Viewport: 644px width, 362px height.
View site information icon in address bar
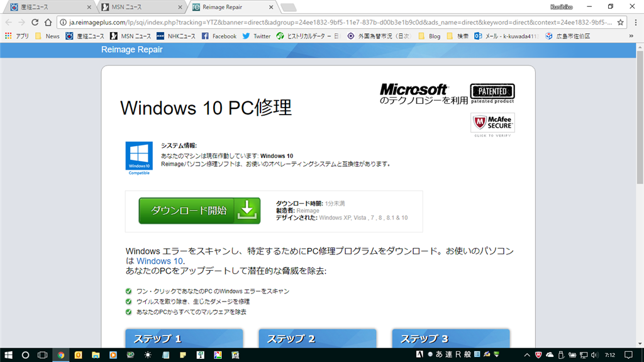click(64, 22)
